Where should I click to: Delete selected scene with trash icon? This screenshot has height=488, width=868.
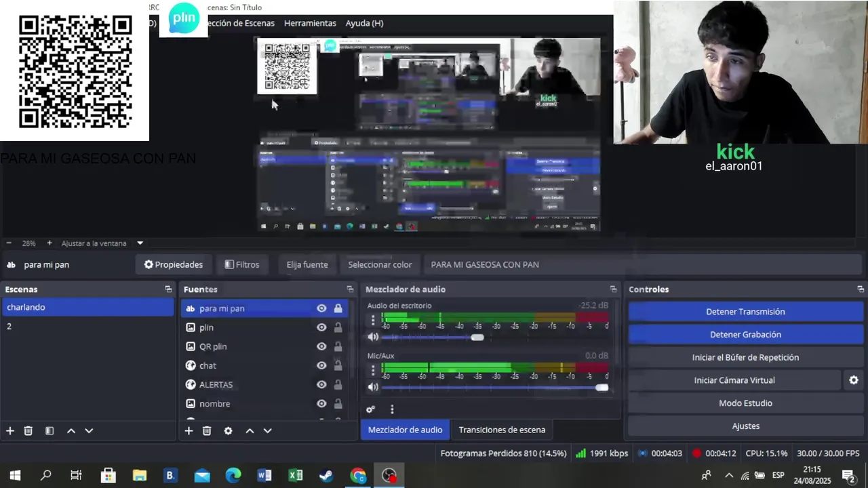(x=28, y=431)
